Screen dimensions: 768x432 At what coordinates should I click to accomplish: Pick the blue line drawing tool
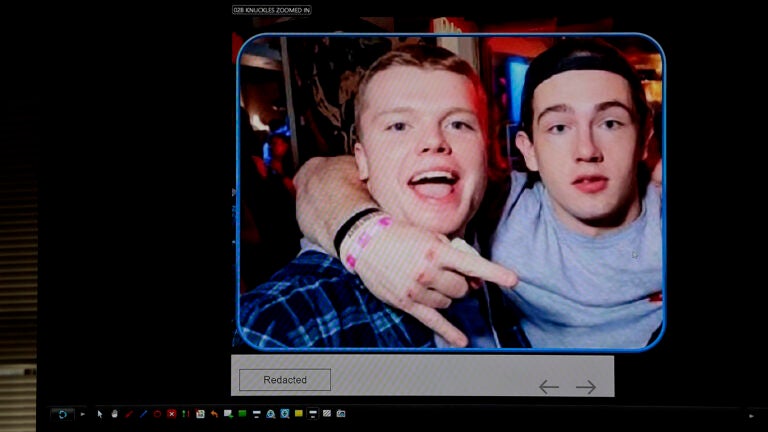pyautogui.click(x=143, y=414)
